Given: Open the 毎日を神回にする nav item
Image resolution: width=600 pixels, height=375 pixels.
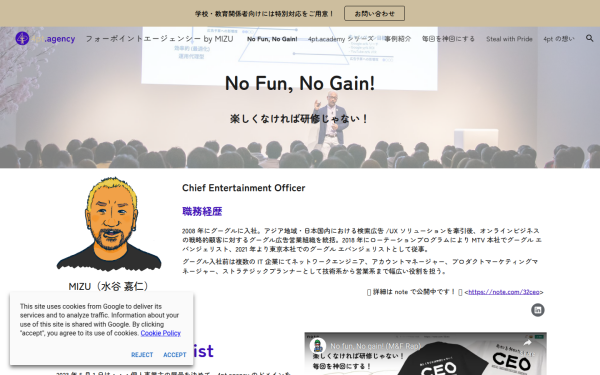Looking at the screenshot, I should (448, 39).
